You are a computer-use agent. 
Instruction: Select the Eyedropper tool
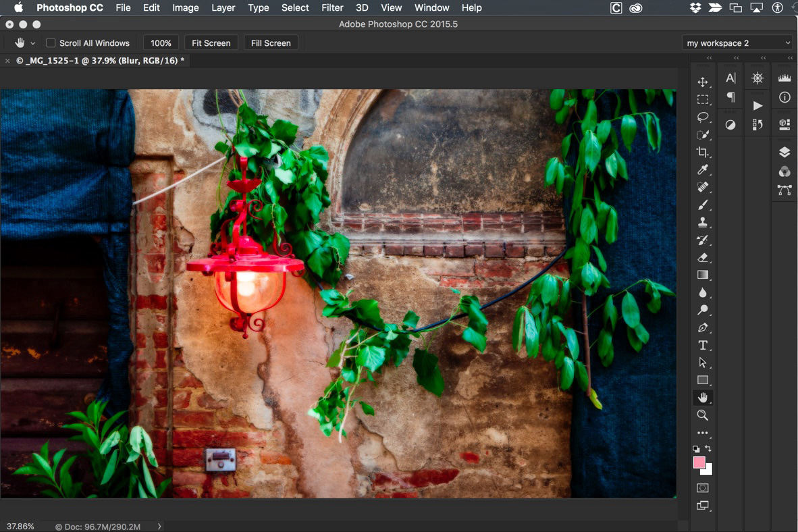click(x=703, y=170)
